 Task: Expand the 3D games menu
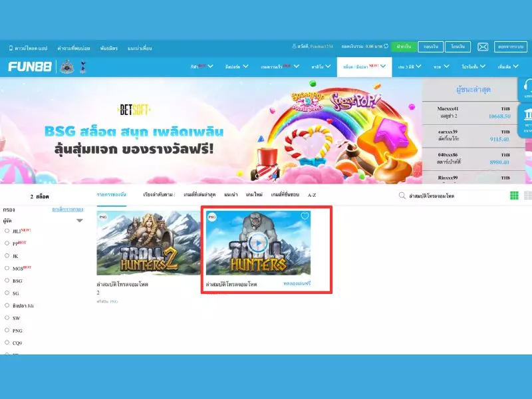point(410,66)
